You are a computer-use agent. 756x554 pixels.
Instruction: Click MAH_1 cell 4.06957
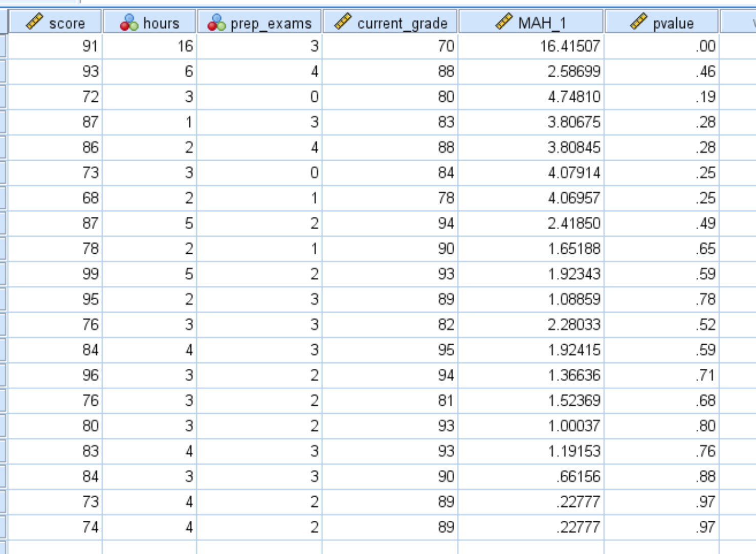[531, 198]
